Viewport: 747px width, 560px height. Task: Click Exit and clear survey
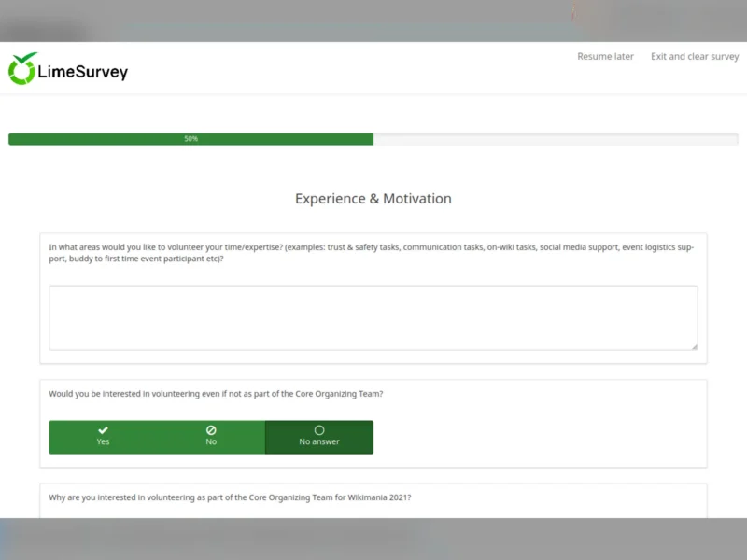click(x=695, y=57)
